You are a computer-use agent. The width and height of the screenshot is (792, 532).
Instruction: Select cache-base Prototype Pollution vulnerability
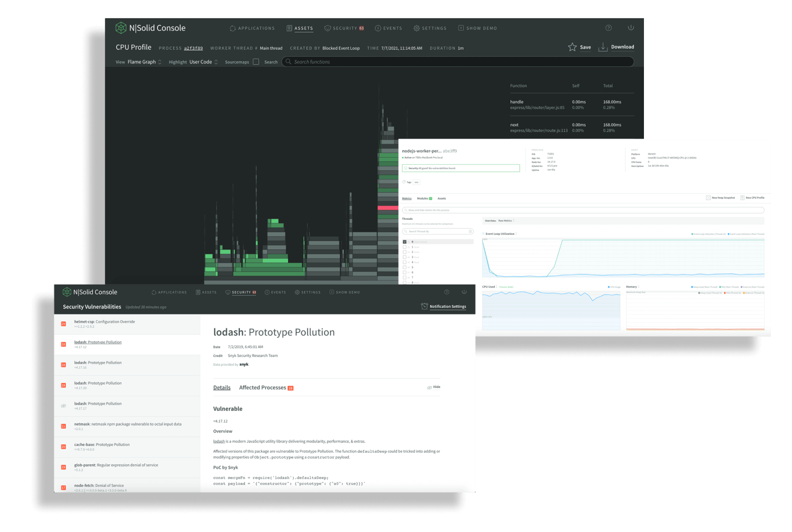127,447
